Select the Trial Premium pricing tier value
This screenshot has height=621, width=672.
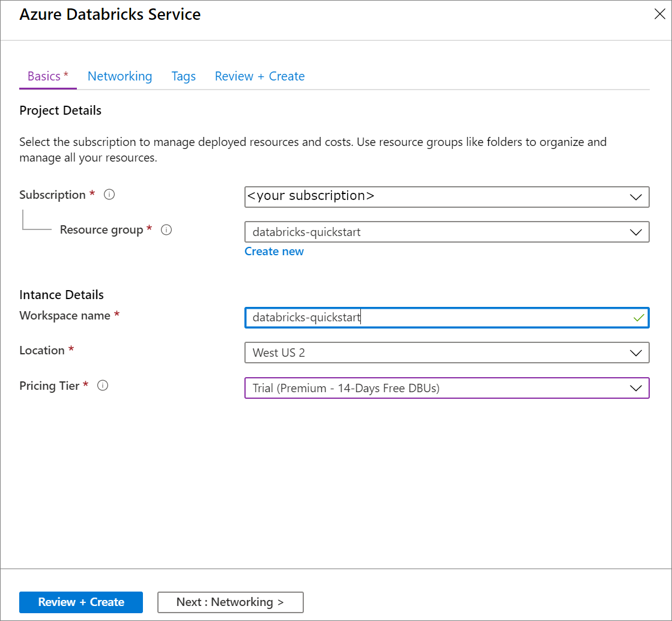[x=420, y=388]
